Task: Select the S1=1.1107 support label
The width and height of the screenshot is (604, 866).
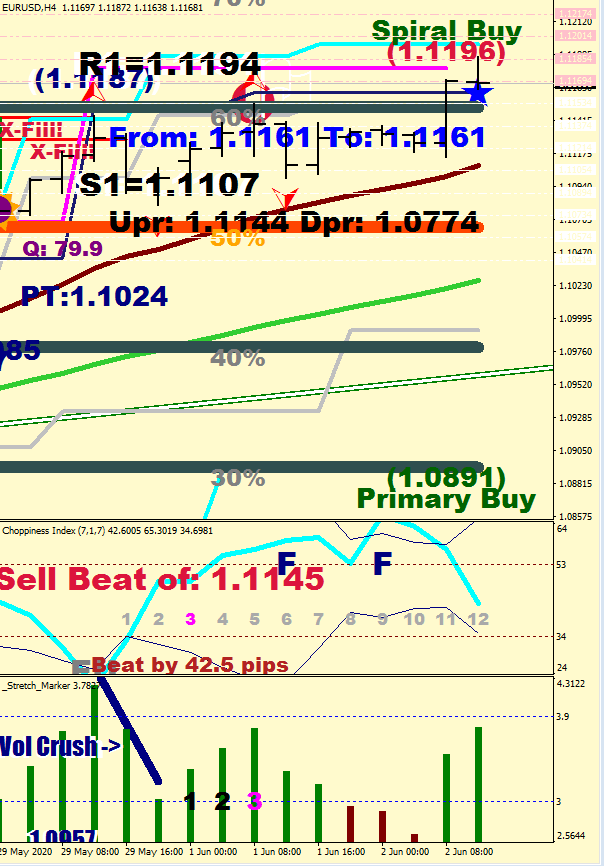Action: (170, 184)
